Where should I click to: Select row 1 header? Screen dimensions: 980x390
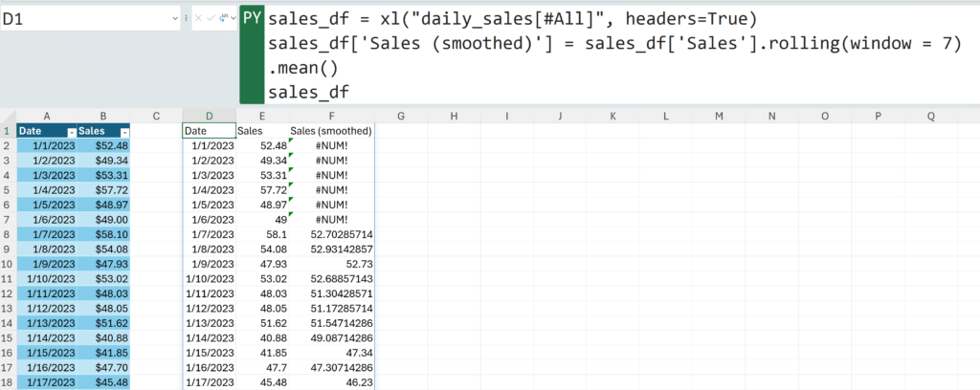coord(8,131)
